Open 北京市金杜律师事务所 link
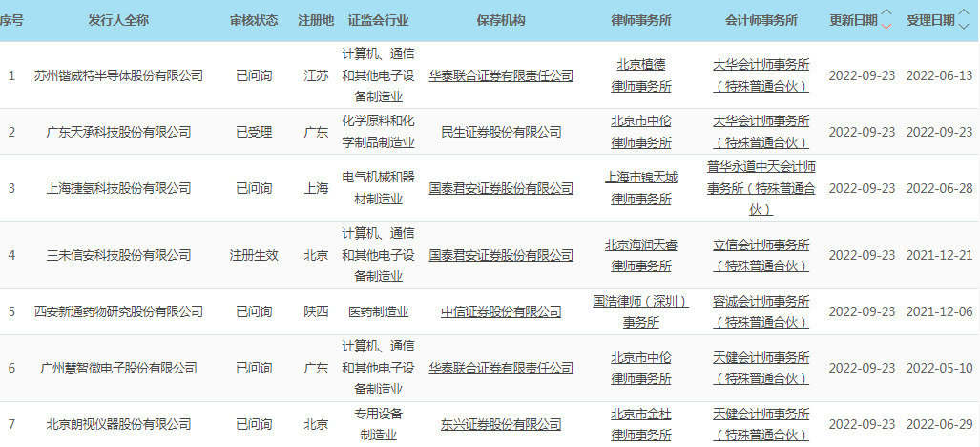The height and width of the screenshot is (447, 980). coord(641,424)
